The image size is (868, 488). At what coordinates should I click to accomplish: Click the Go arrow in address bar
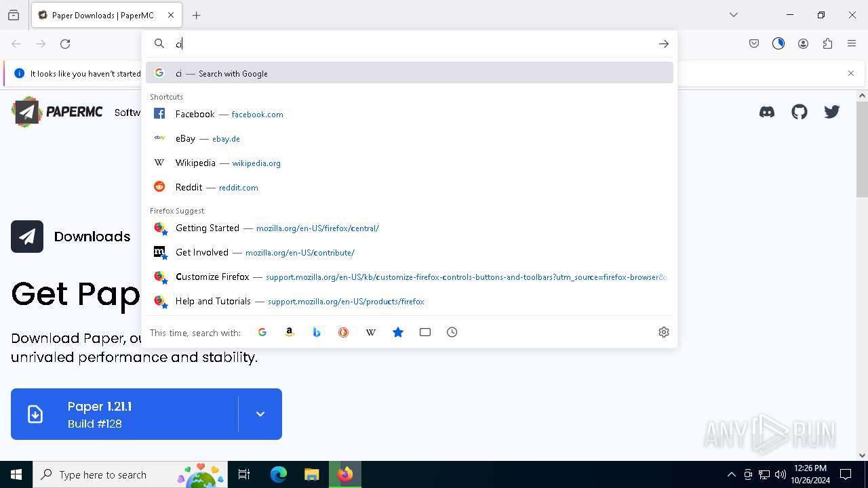663,43
